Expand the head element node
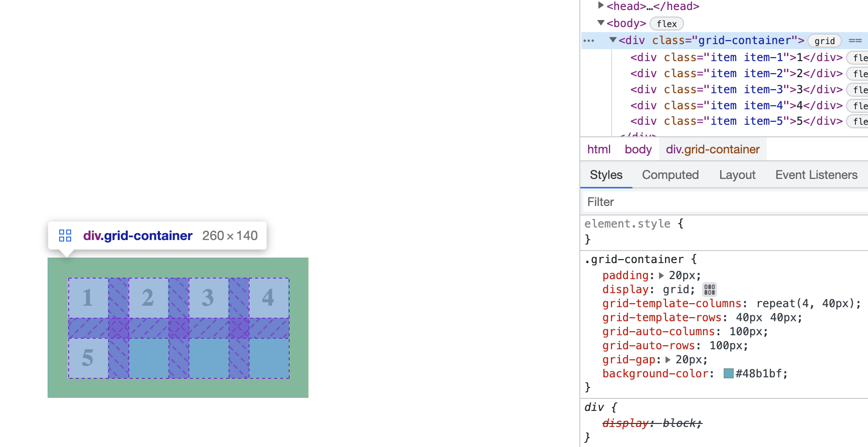Screen dimensions: 868x447 pyautogui.click(x=601, y=6)
